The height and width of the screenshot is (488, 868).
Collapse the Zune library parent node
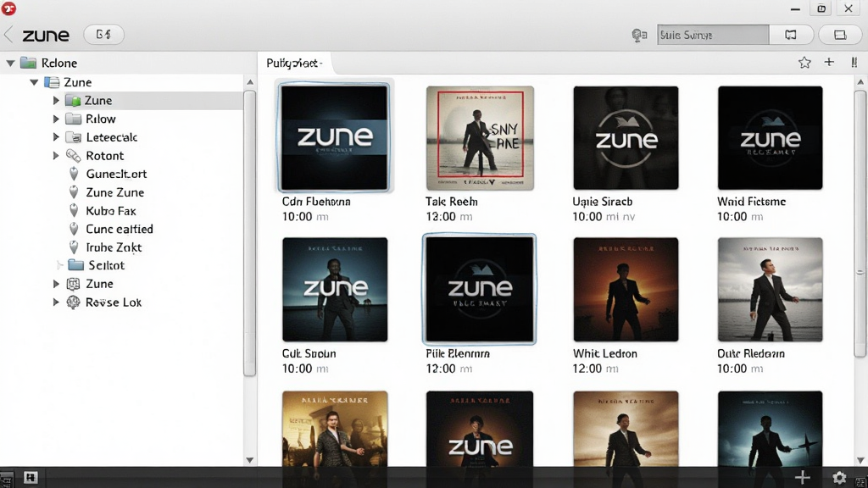pyautogui.click(x=34, y=82)
